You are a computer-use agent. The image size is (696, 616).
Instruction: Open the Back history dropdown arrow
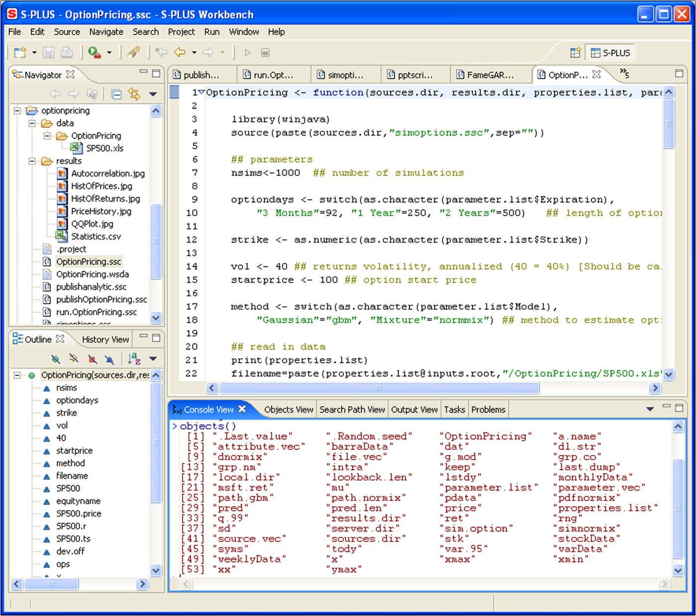194,52
